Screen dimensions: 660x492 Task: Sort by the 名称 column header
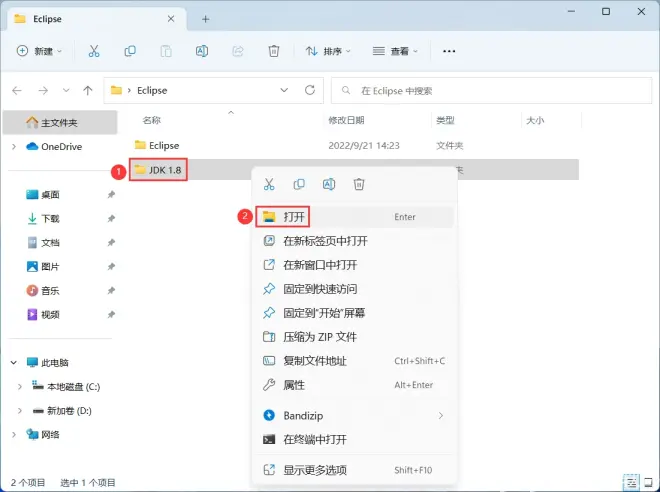coord(151,120)
